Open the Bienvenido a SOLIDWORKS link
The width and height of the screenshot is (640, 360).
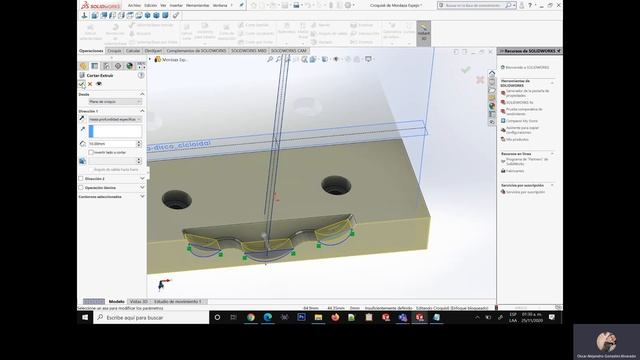527,67
